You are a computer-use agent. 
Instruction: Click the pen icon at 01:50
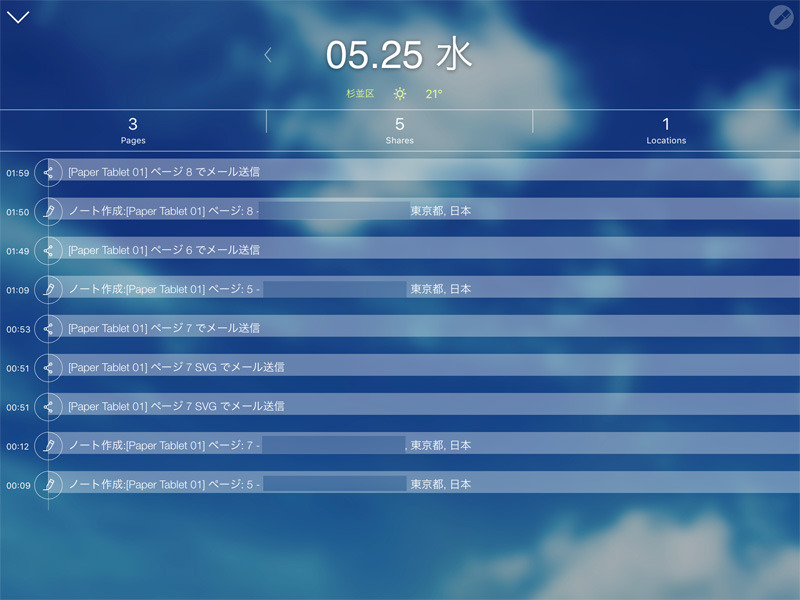click(x=48, y=211)
